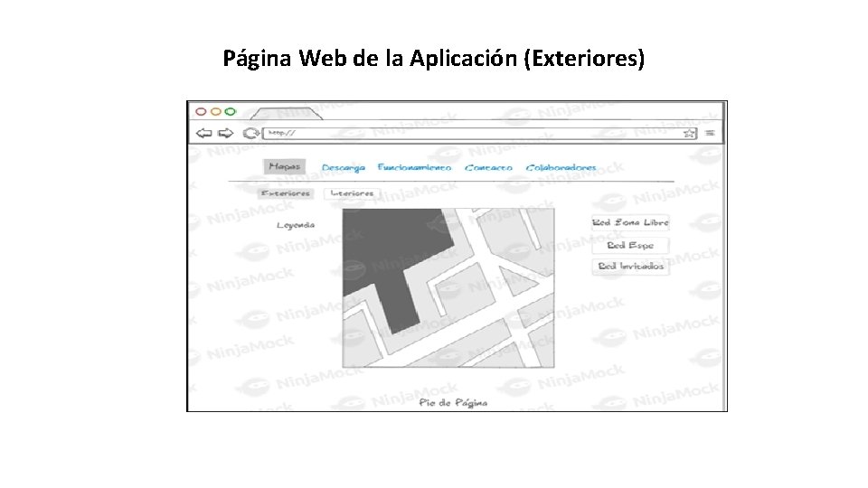The height and width of the screenshot is (488, 868).
Task: Click the Leyenda label
Action: coord(296,225)
